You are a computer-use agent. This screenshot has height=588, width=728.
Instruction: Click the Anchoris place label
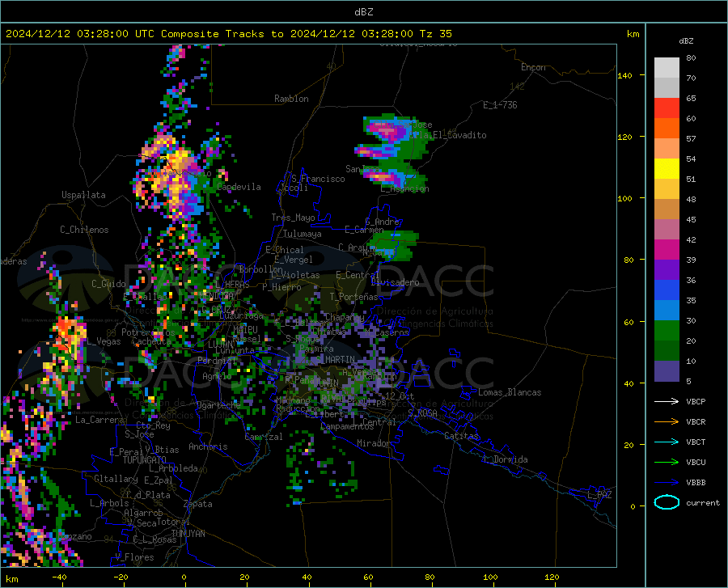point(208,446)
